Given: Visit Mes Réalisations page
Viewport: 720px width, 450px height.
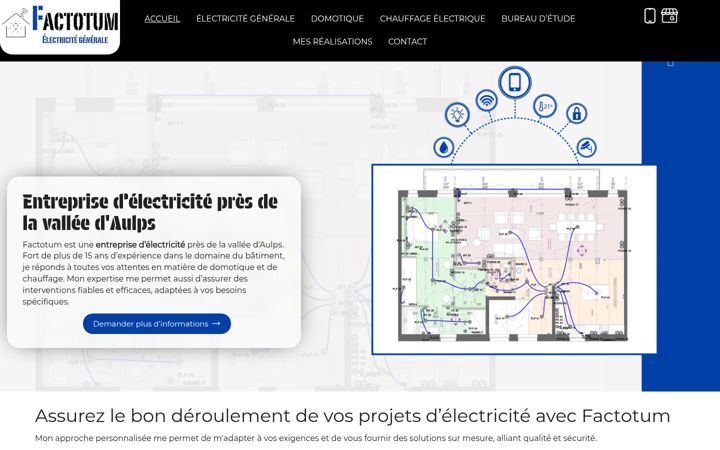Looking at the screenshot, I should pyautogui.click(x=332, y=42).
